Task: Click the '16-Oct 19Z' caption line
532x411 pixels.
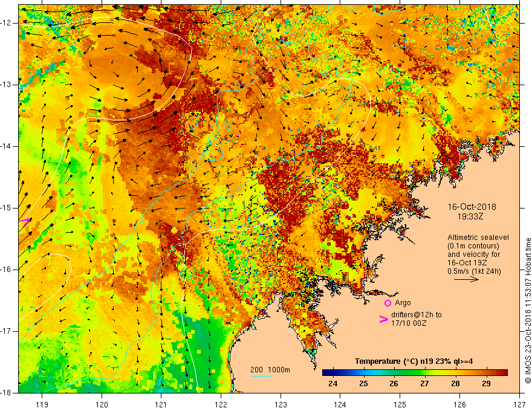Action: point(467,263)
